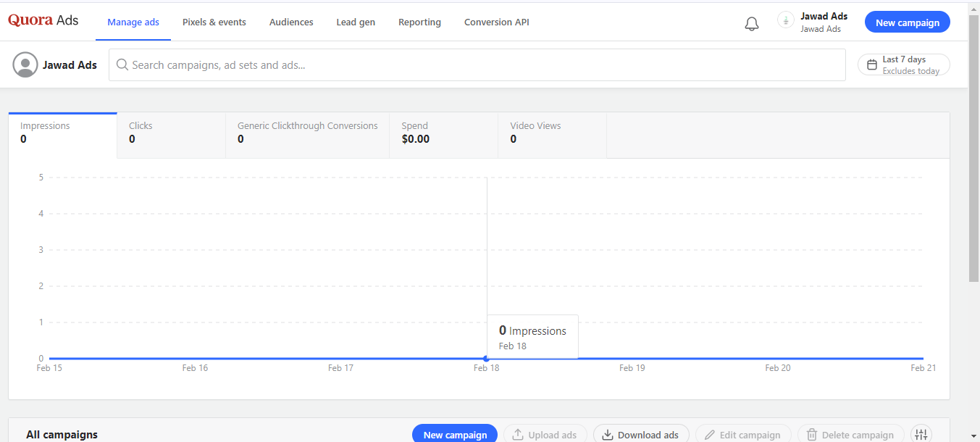Click the Jawad Ads profile avatar
This screenshot has height=442, width=980.
point(25,64)
